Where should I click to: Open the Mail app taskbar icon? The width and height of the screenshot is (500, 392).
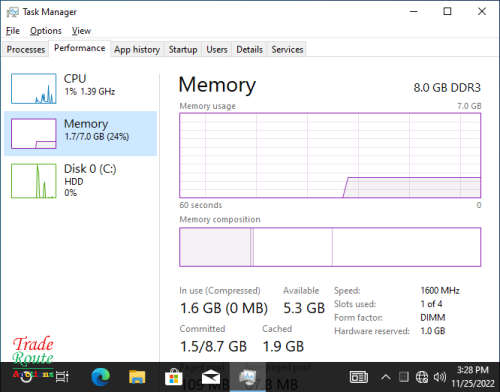point(211,377)
